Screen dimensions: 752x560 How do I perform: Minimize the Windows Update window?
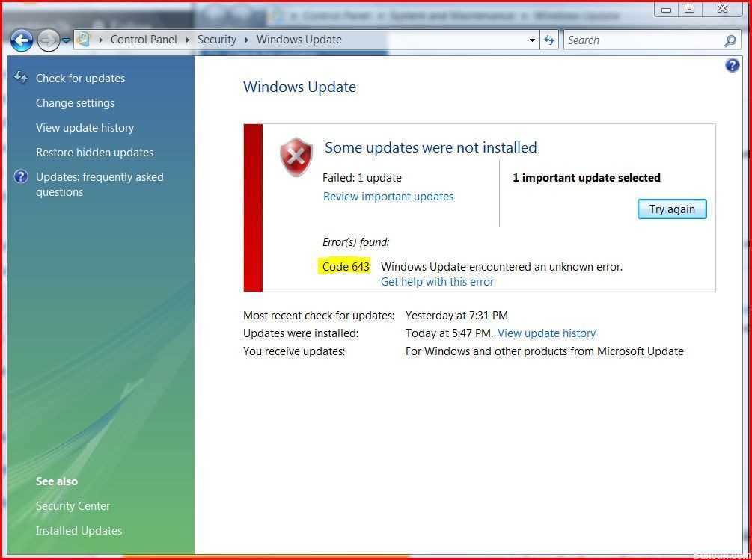pyautogui.click(x=666, y=9)
